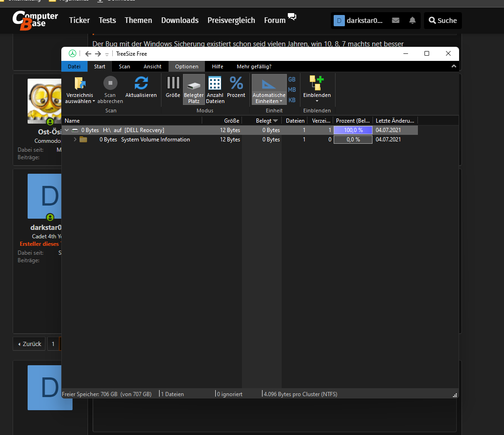The height and width of the screenshot is (435, 504).
Task: Select the System Volume Information row
Action: (x=240, y=140)
